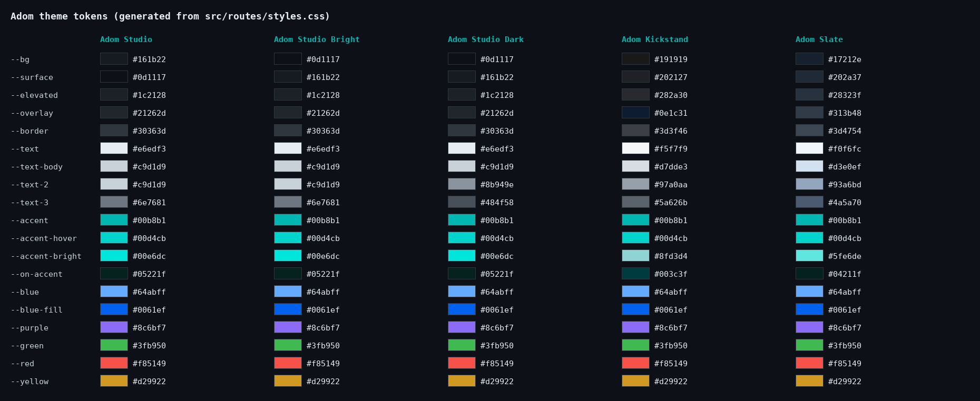Screen dimensions: 980x401
Task: Click the --yellow row label
Action: (30, 382)
